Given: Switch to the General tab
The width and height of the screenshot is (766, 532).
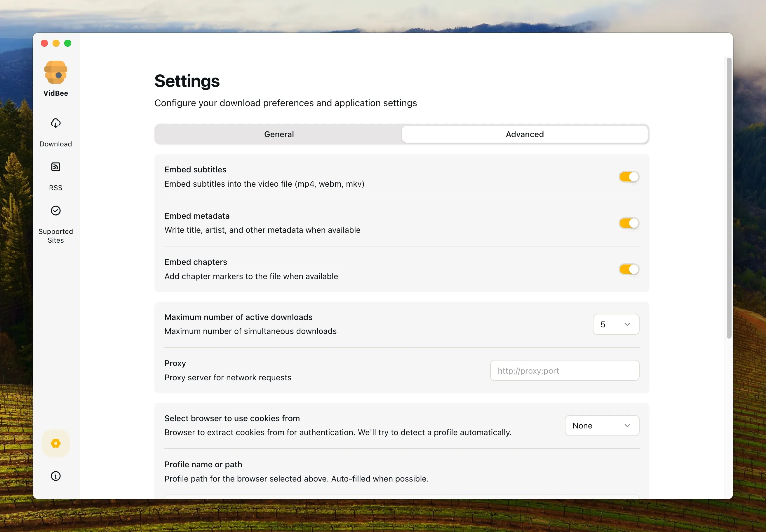Looking at the screenshot, I should click(x=279, y=134).
